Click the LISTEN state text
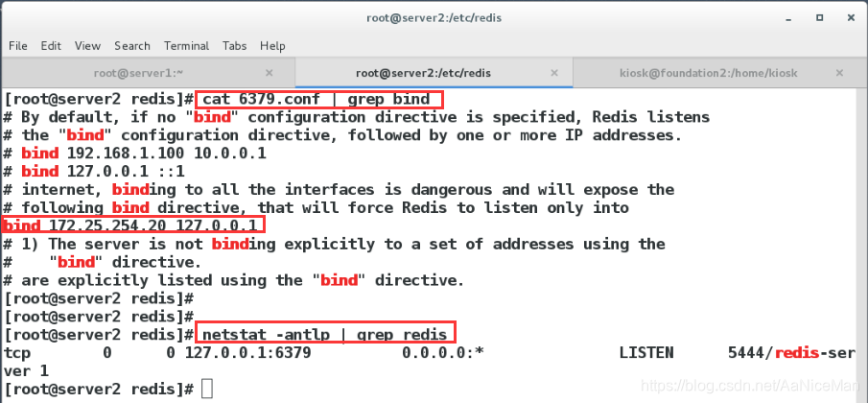Screen dimensions: 868x403 [x=646, y=353]
